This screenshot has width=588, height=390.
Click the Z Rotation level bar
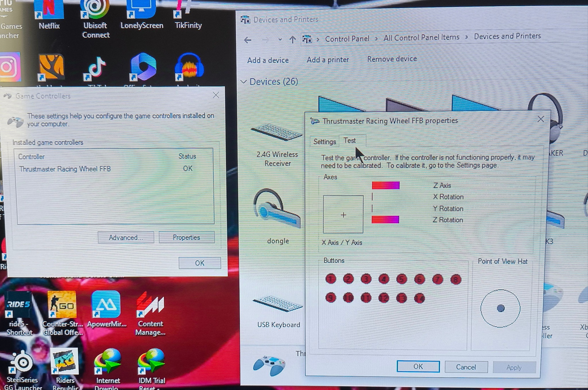point(385,220)
